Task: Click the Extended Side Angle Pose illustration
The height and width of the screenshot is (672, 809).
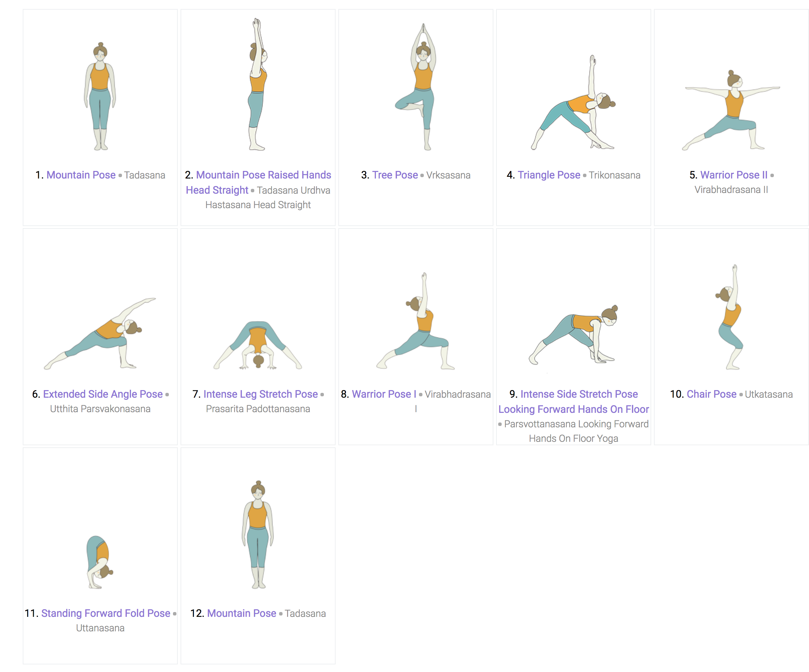Action: (x=100, y=333)
